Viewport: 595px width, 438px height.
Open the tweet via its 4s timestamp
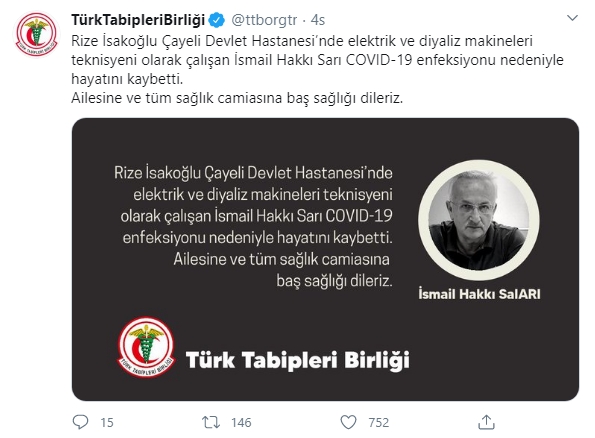(318, 20)
